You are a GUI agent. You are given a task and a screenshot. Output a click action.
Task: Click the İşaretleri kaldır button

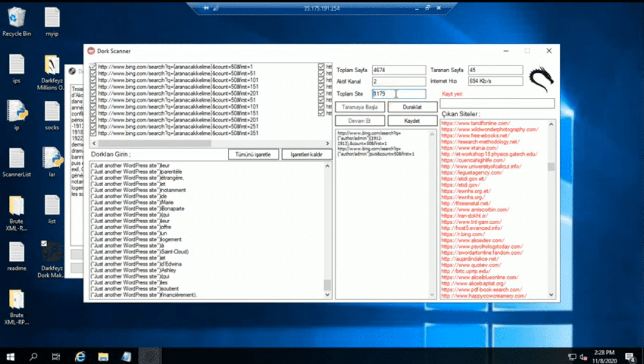click(x=306, y=155)
